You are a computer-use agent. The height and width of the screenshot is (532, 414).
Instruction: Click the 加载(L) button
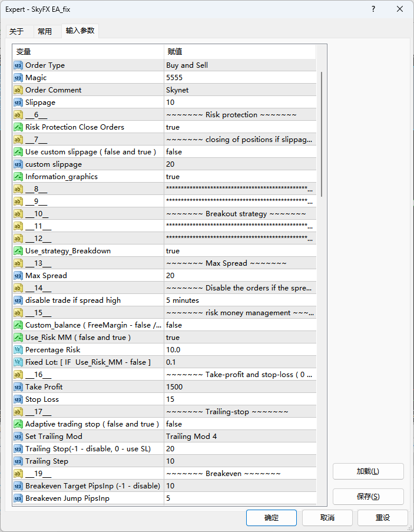(368, 471)
